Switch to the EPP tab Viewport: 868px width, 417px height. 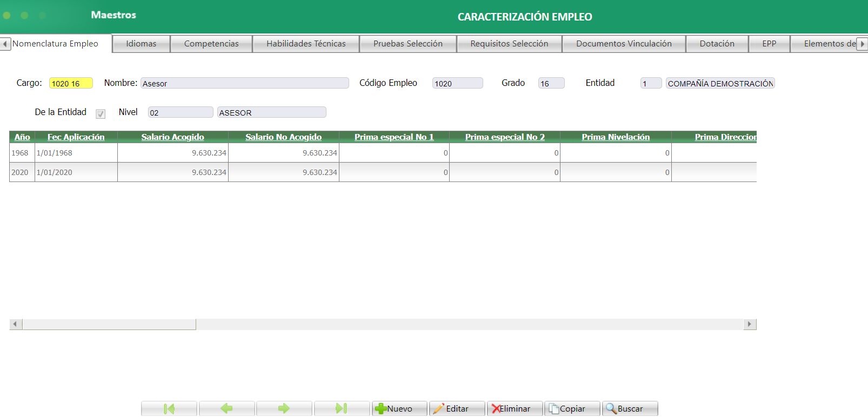coord(769,44)
